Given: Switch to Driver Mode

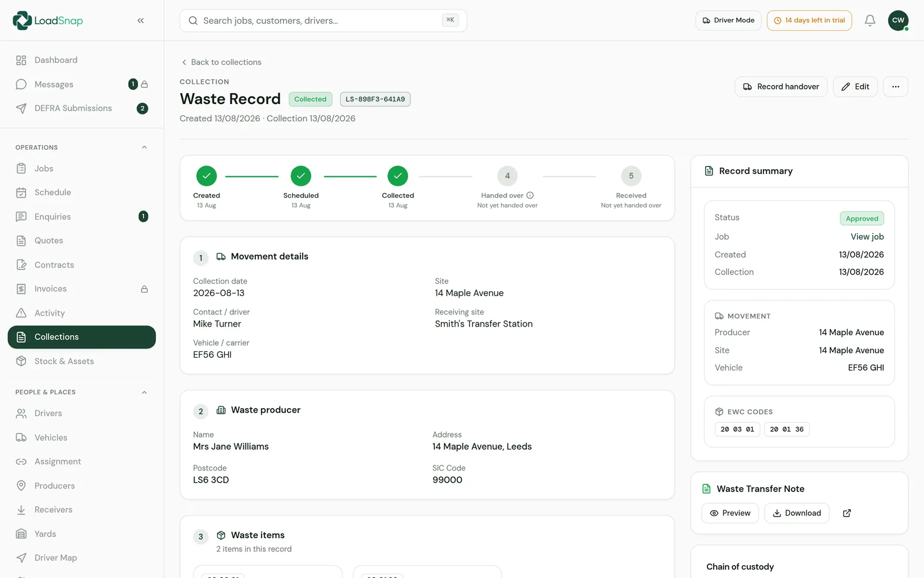Looking at the screenshot, I should [x=728, y=20].
